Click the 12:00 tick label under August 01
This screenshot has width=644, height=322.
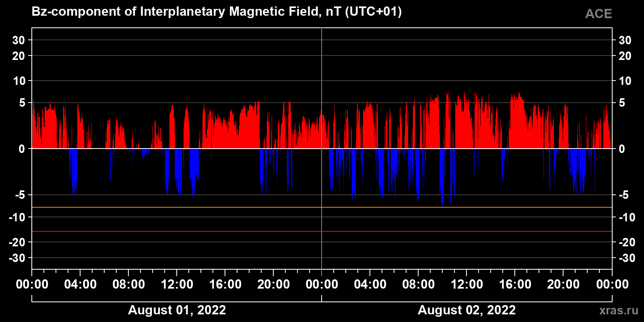click(177, 285)
